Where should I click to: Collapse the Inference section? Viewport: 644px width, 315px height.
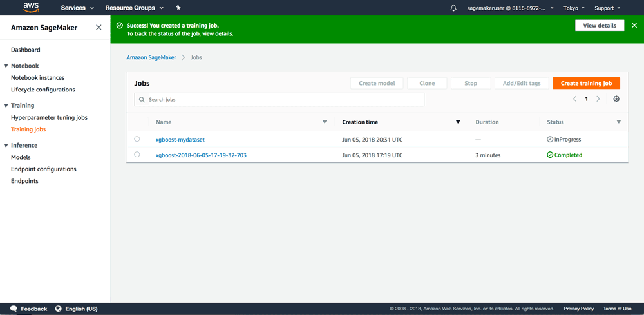(x=6, y=146)
